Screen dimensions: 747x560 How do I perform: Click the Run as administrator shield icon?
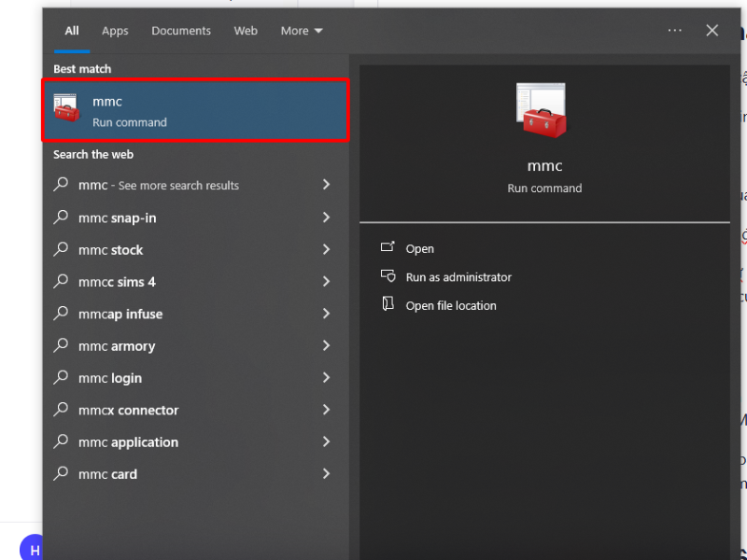click(388, 275)
